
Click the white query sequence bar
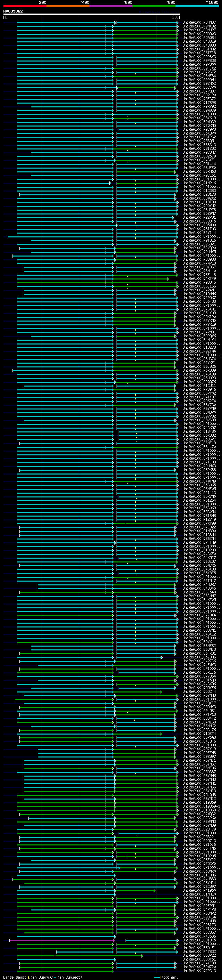(x=91, y=14)
